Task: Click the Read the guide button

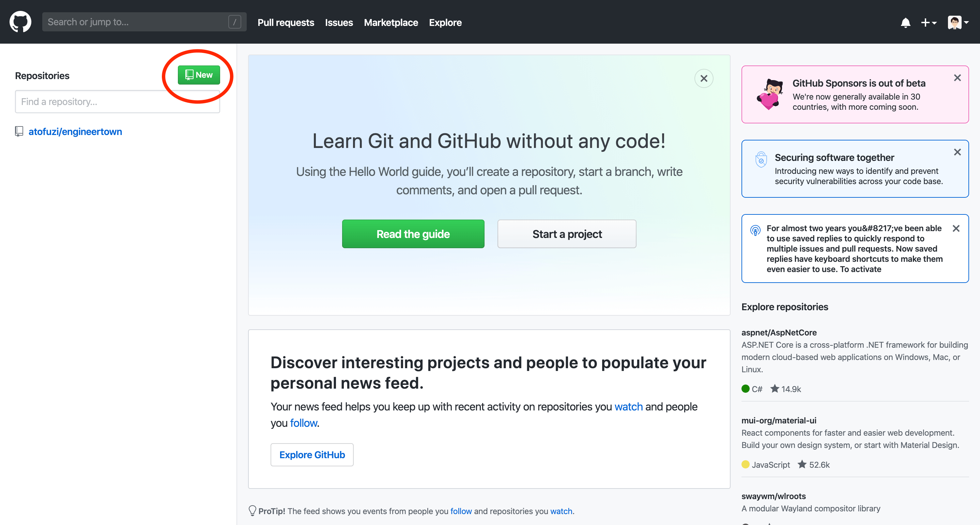Action: (x=413, y=234)
